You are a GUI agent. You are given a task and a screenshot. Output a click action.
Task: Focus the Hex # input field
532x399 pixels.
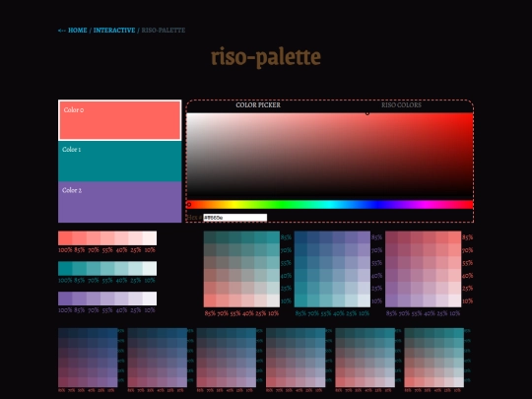pos(234,218)
